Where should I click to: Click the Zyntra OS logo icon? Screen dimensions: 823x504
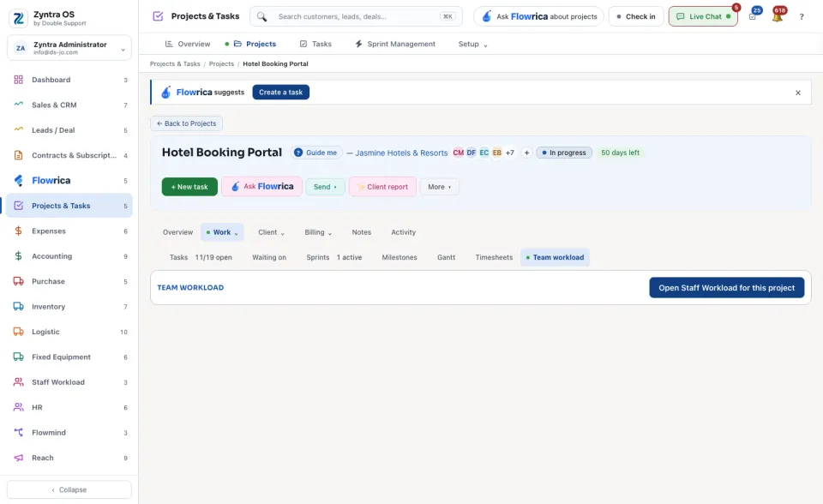tap(18, 18)
